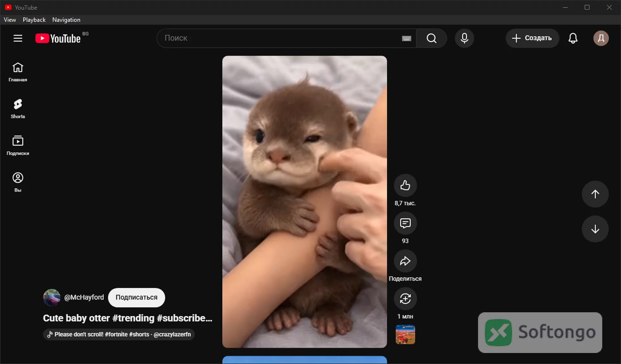
Task: Open the Please don't scroll sound link
Action: pyautogui.click(x=119, y=334)
